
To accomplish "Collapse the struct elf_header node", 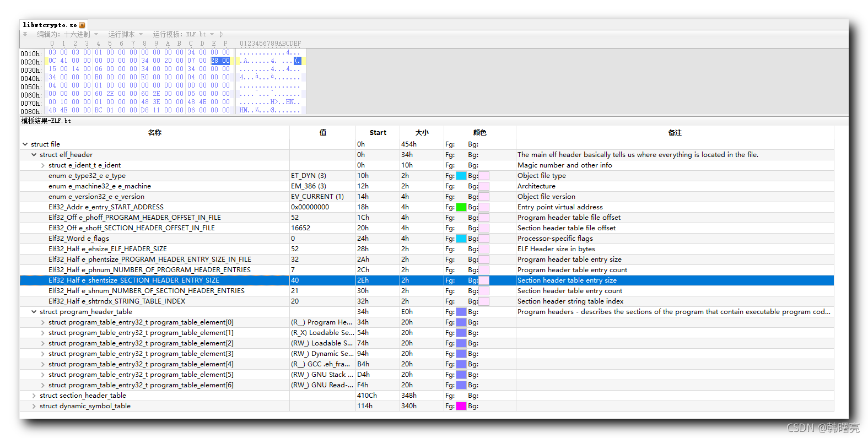I will (34, 155).
